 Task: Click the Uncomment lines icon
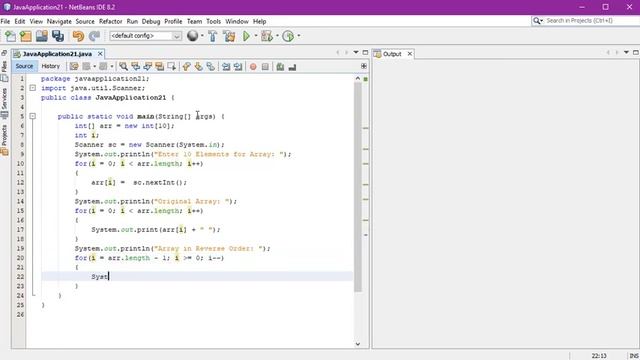(292, 67)
